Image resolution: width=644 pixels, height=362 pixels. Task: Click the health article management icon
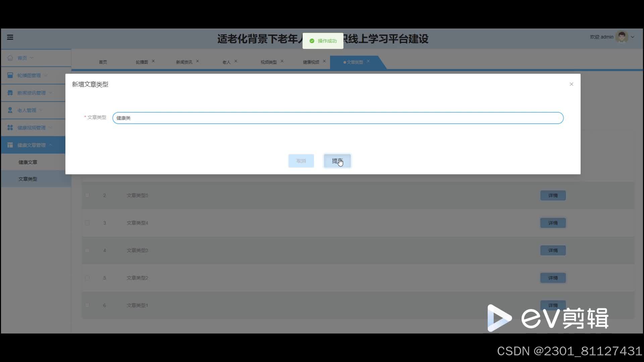pos(10,145)
